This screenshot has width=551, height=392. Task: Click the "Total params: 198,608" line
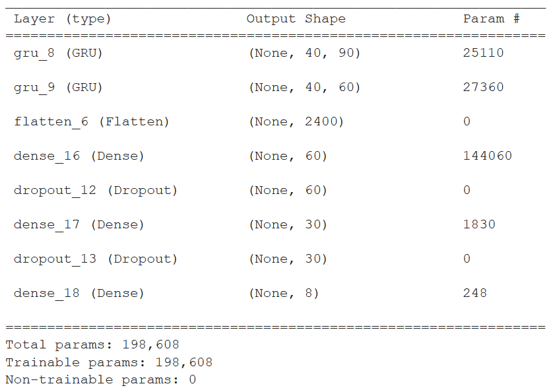[x=92, y=344]
